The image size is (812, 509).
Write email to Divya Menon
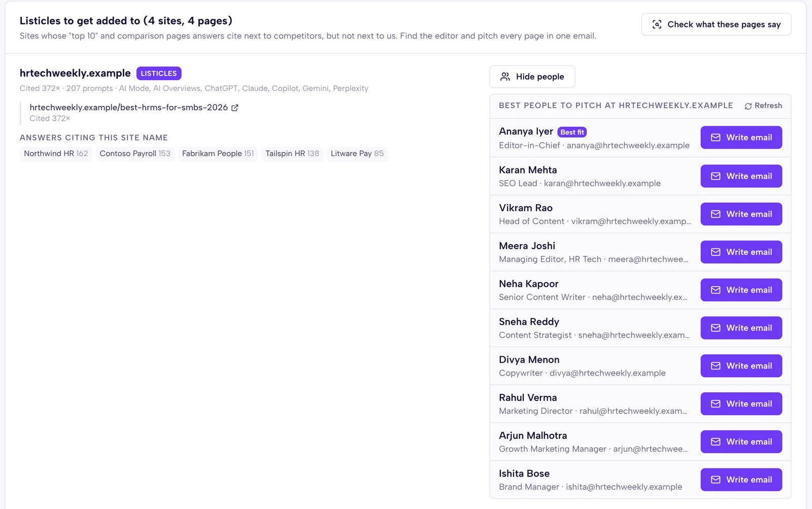(741, 366)
